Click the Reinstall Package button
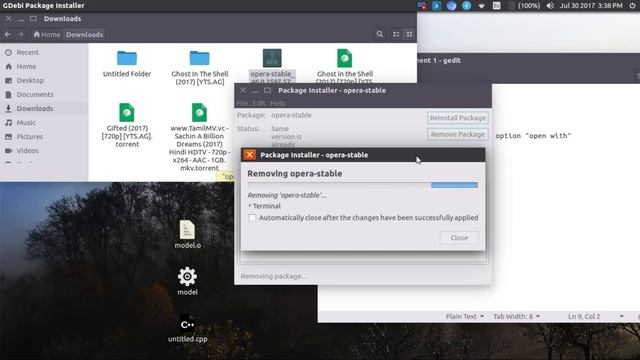Viewport: 640px width, 360px height. tap(458, 118)
